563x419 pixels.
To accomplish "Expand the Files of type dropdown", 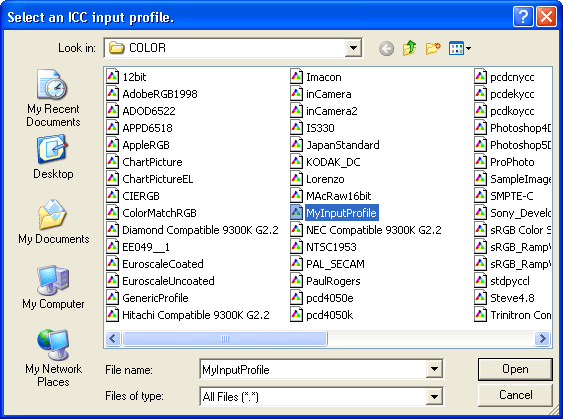I will tap(434, 396).
